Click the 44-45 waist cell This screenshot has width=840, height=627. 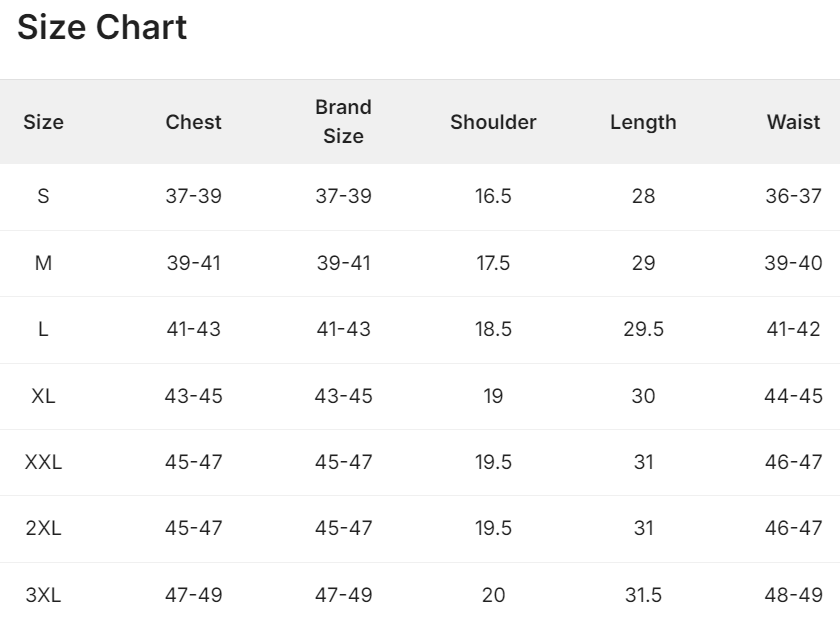(x=793, y=396)
